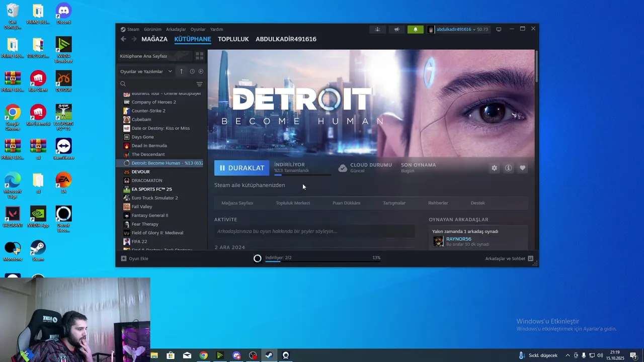Open Discord desktop shortcut
644x362 pixels.
tap(63, 14)
